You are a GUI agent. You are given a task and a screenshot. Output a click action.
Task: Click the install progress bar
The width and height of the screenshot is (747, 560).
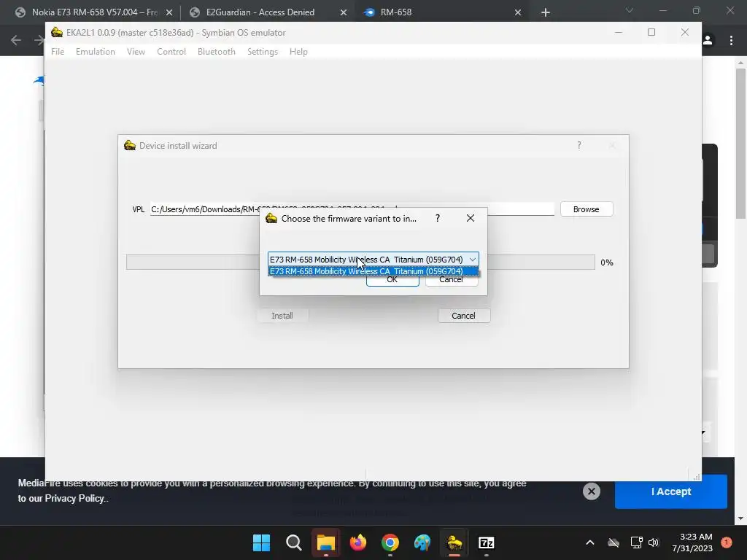(x=360, y=262)
